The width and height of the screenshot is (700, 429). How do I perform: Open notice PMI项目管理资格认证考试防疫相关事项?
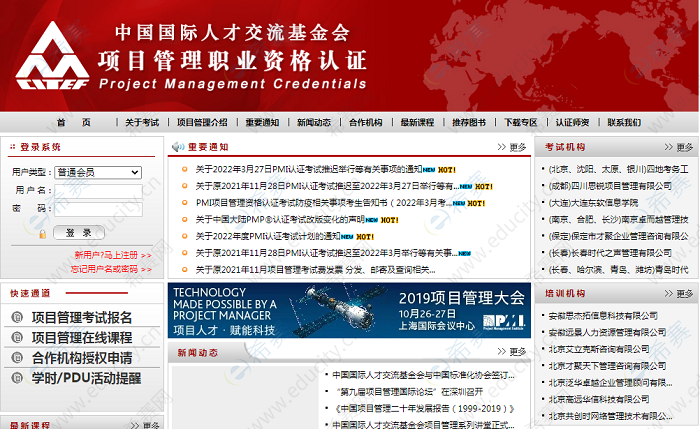tap(324, 203)
